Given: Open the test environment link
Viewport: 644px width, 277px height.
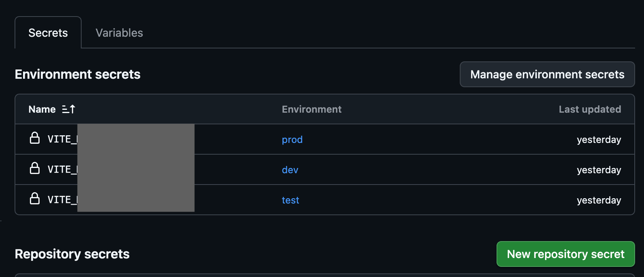Looking at the screenshot, I should 291,200.
